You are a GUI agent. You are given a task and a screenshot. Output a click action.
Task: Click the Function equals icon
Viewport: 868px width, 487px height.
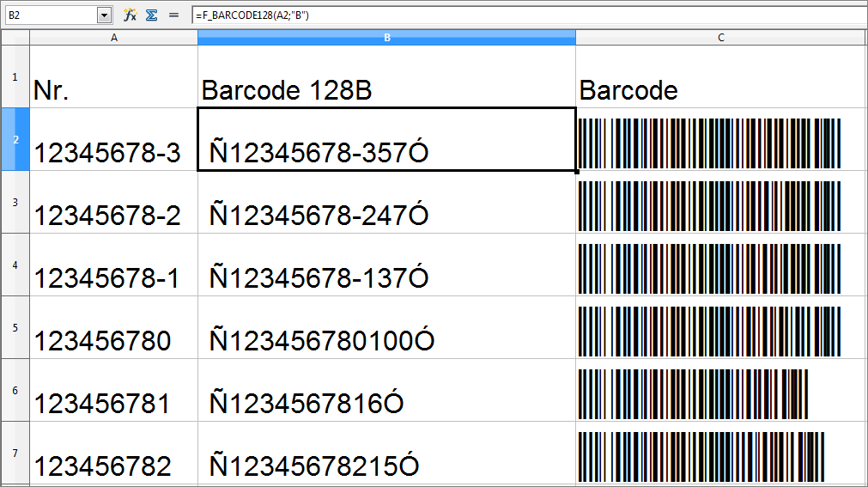[x=173, y=15]
